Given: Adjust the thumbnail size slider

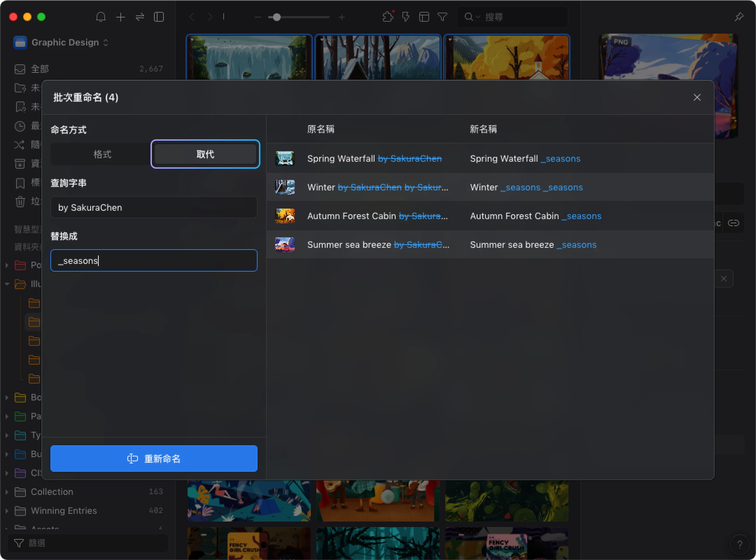Looking at the screenshot, I should [276, 17].
